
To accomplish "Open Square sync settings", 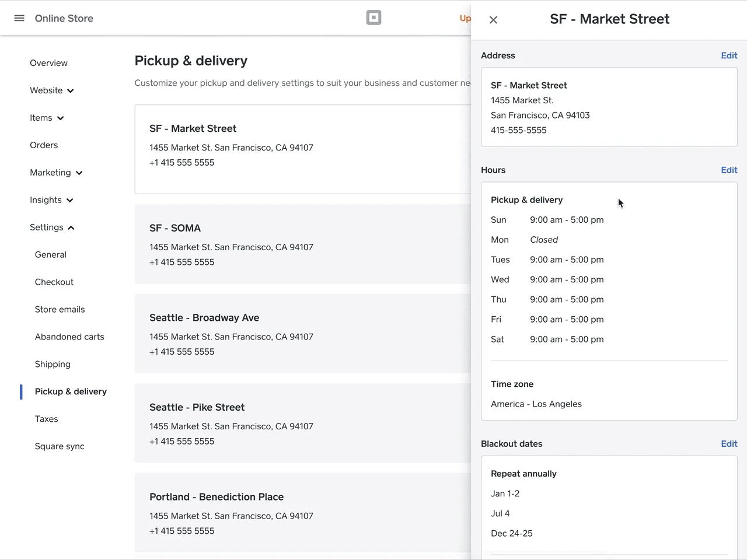I will point(60,447).
